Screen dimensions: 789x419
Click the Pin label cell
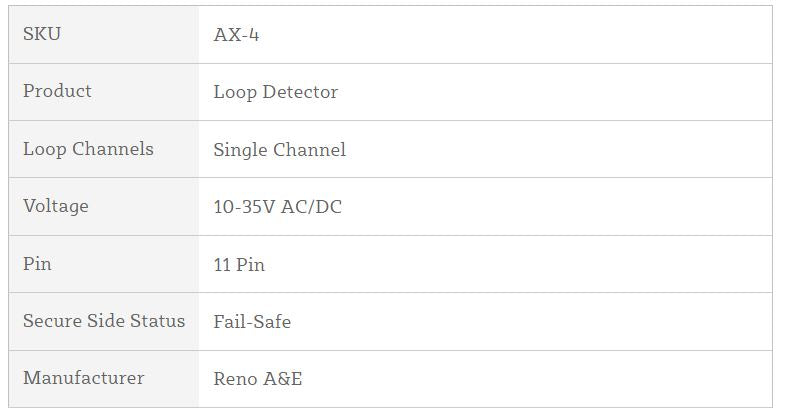click(37, 264)
